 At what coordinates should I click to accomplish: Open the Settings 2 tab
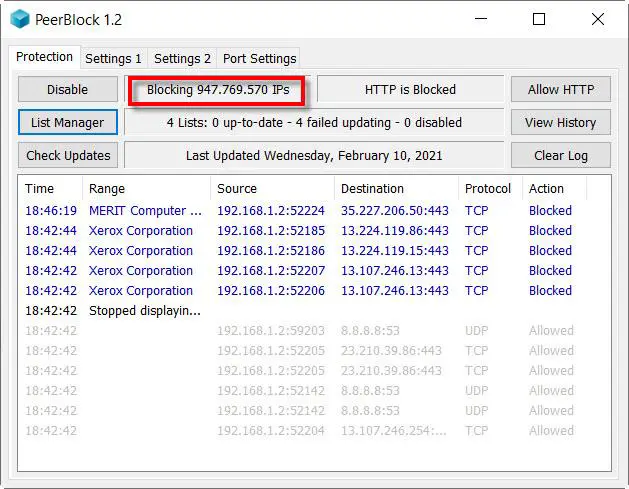click(182, 59)
